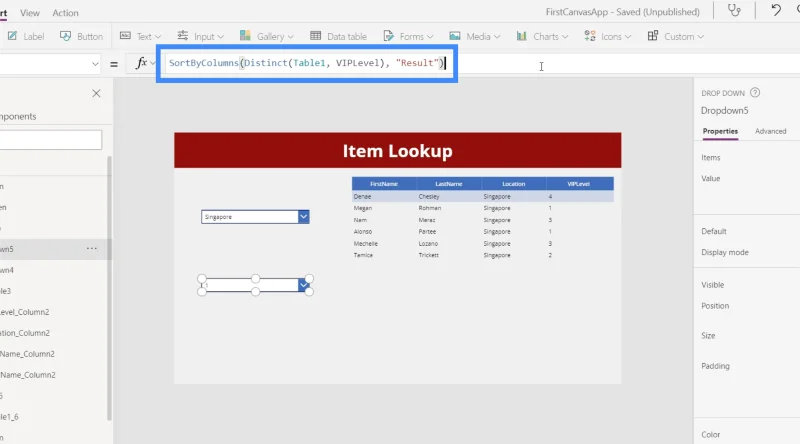The height and width of the screenshot is (444, 800).
Task: Click the tree view search box
Action: 51,140
